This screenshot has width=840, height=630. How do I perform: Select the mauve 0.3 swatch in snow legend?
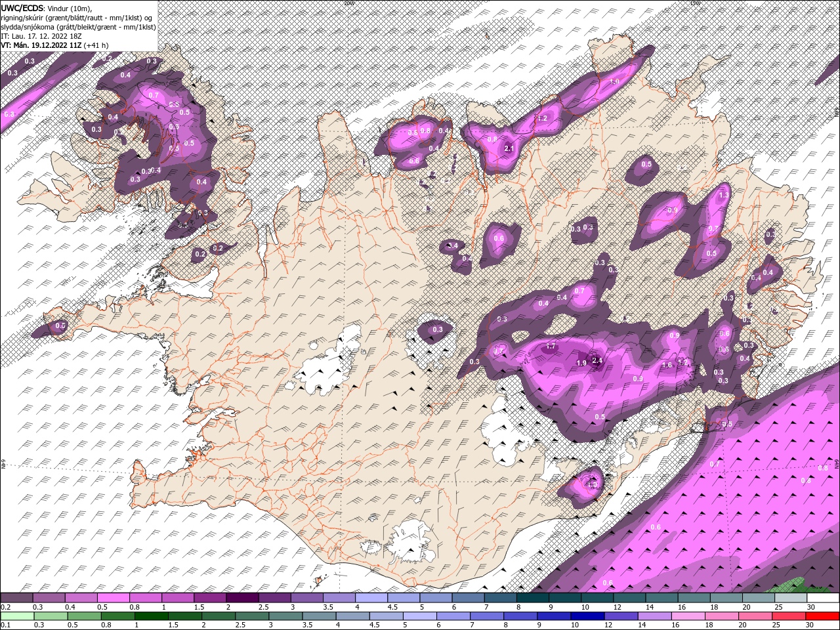tap(49, 597)
